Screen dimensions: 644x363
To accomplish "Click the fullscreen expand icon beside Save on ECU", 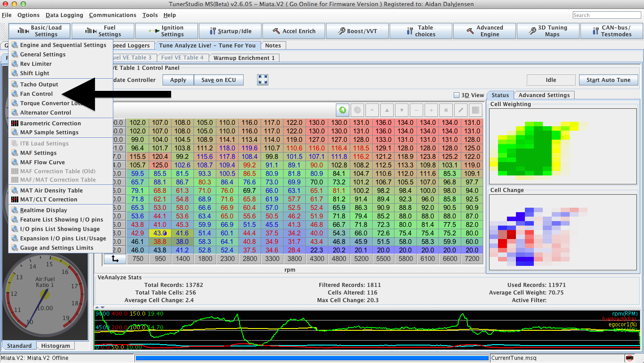I will coord(263,80).
